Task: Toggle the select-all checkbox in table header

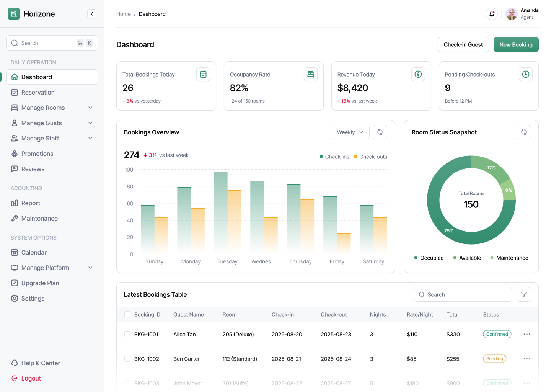Action: [127, 314]
